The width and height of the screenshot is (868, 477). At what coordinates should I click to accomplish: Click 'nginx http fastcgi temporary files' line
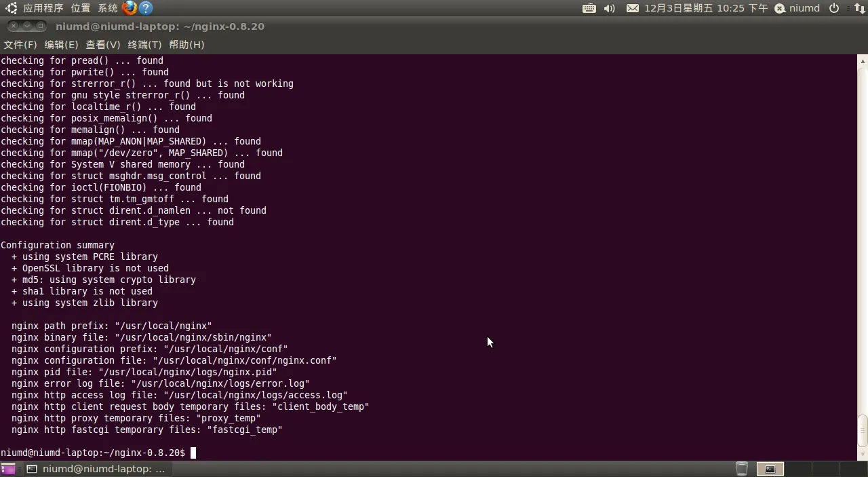pyautogui.click(x=147, y=430)
